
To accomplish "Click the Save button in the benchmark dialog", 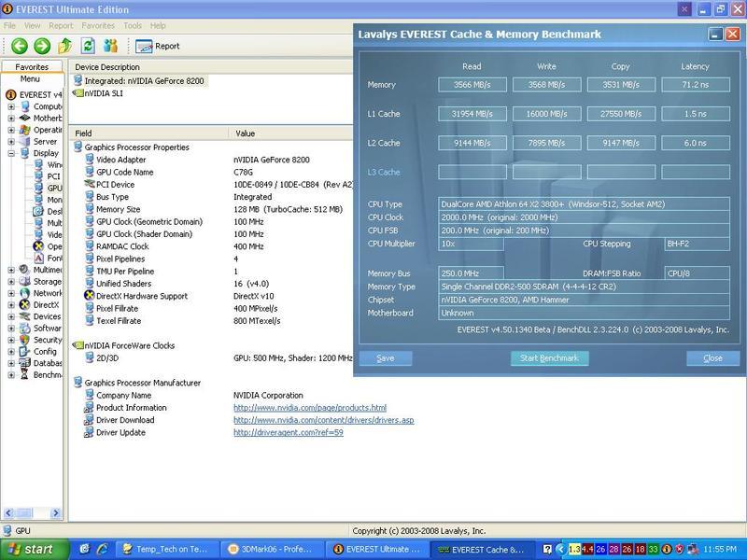I will [x=386, y=358].
